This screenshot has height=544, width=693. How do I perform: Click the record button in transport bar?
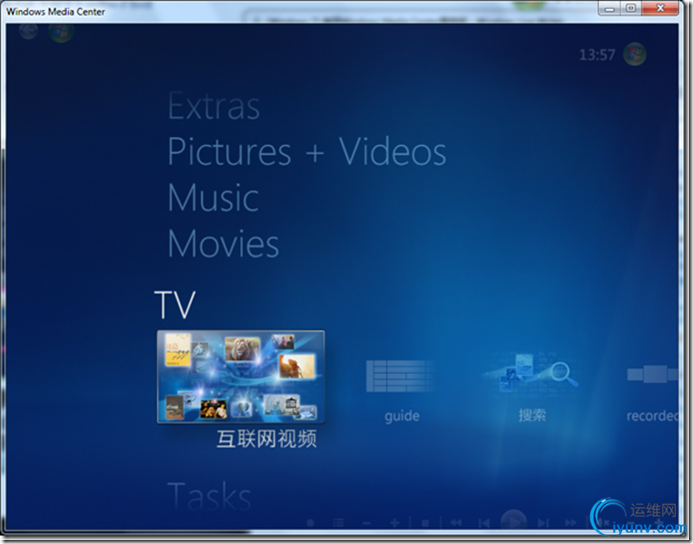[310, 523]
